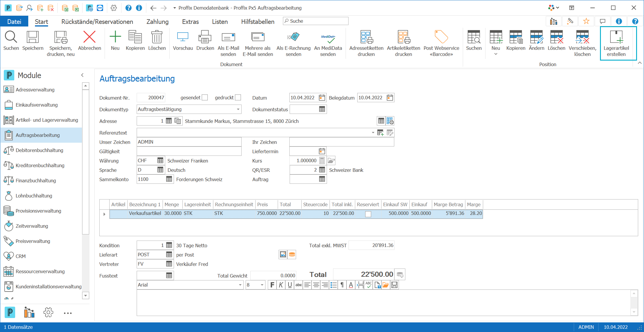Viewport: 644px width, 332px height.
Task: Switch to Rückstände/Reservationen tab
Action: [x=97, y=22]
